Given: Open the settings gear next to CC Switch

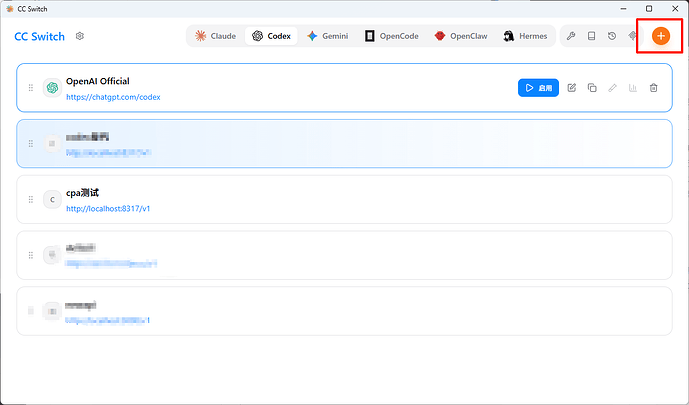Looking at the screenshot, I should point(80,36).
